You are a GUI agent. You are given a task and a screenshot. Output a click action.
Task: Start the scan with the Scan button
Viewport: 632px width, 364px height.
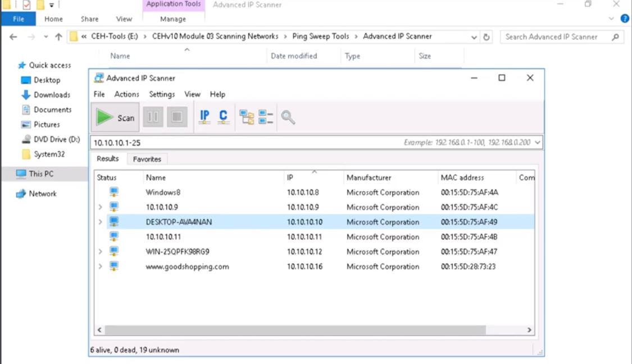click(115, 117)
